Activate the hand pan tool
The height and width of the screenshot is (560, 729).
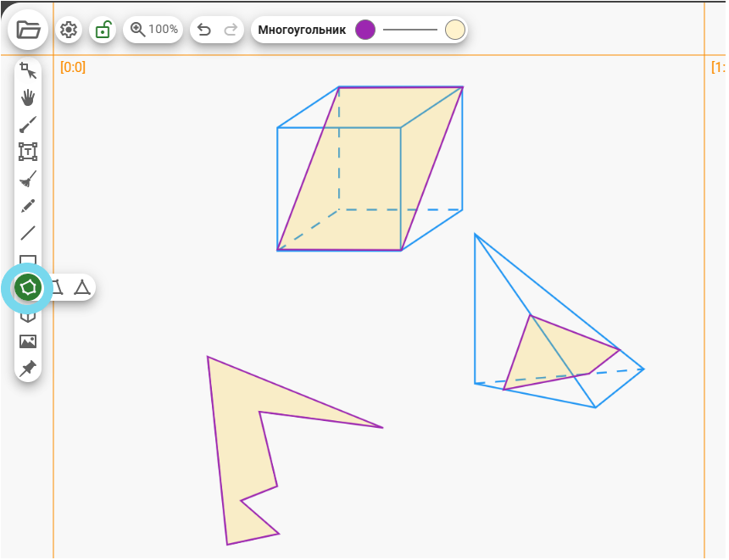pyautogui.click(x=28, y=97)
